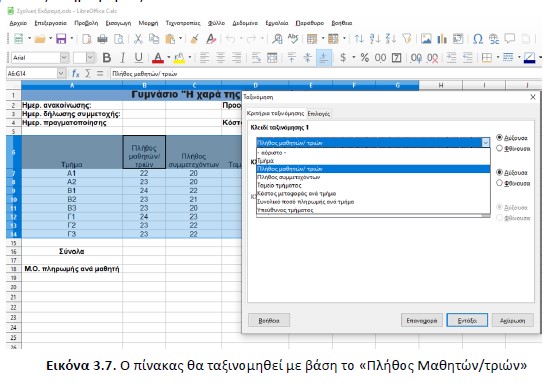552x386 pixels.
Task: Select Φθίνουσα radio for sort key 2
Action: pos(499,183)
